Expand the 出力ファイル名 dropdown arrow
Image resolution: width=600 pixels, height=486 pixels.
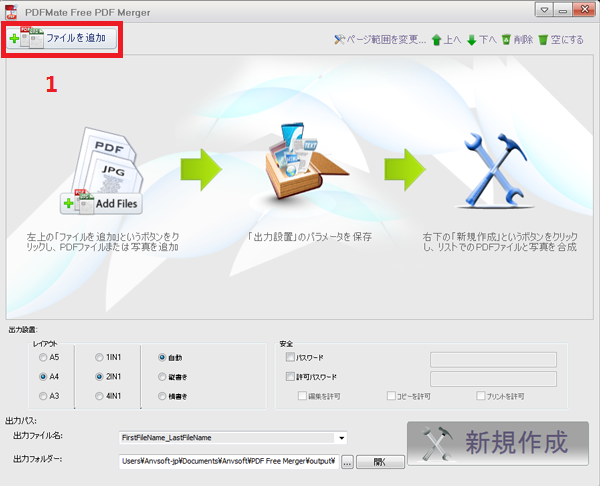coord(341,438)
